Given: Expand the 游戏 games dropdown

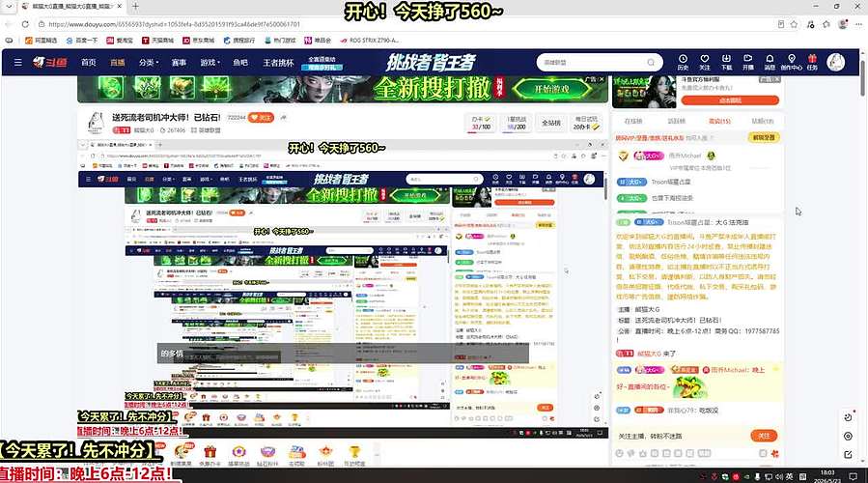Looking at the screenshot, I should 210,63.
